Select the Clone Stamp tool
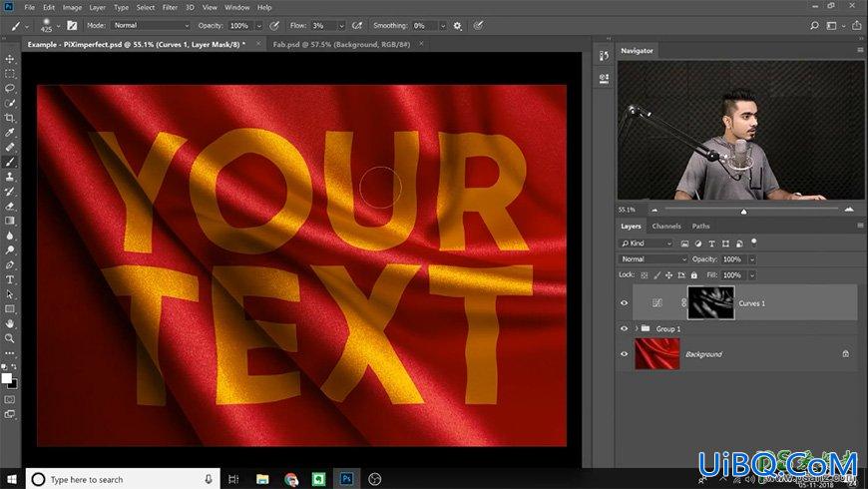This screenshot has height=489, width=868. pyautogui.click(x=10, y=177)
